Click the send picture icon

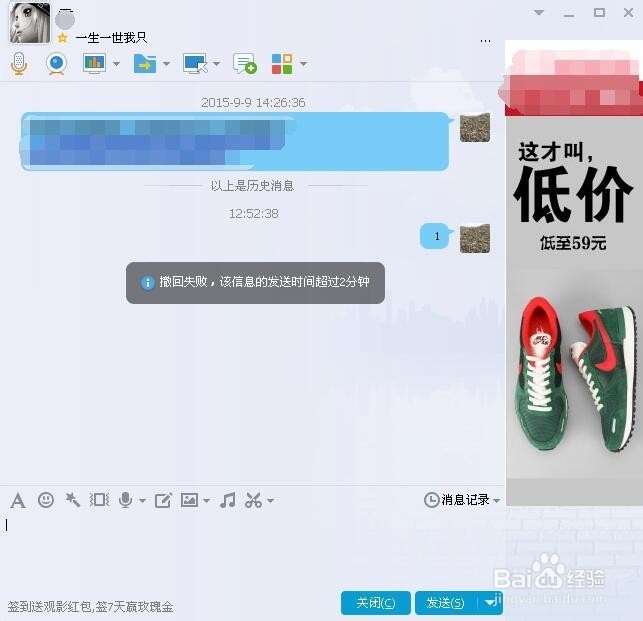(x=189, y=500)
